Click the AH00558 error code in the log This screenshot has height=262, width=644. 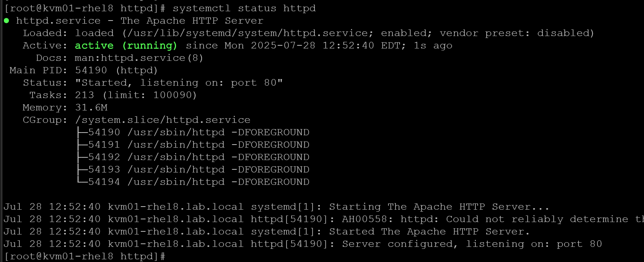click(x=364, y=219)
